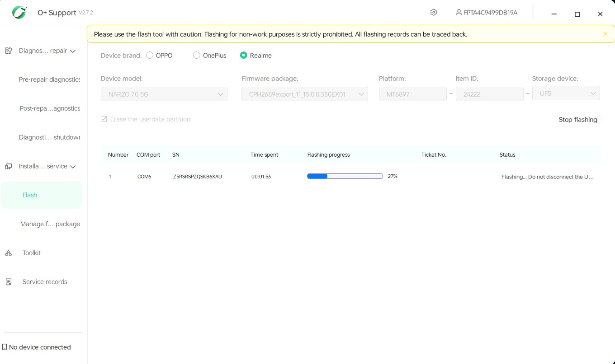The height and width of the screenshot is (364, 615).
Task: Maximize the O+ Support window
Action: 577,14
